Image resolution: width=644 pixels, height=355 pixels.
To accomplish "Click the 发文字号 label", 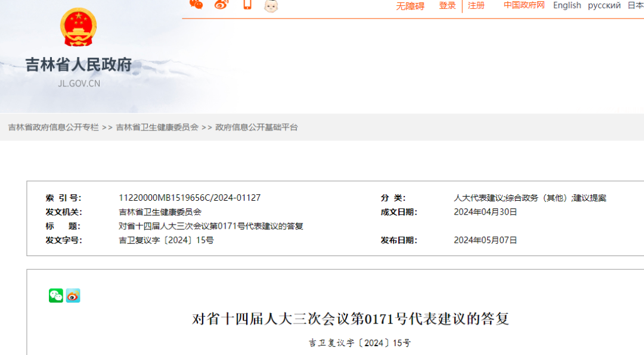I will [x=64, y=240].
